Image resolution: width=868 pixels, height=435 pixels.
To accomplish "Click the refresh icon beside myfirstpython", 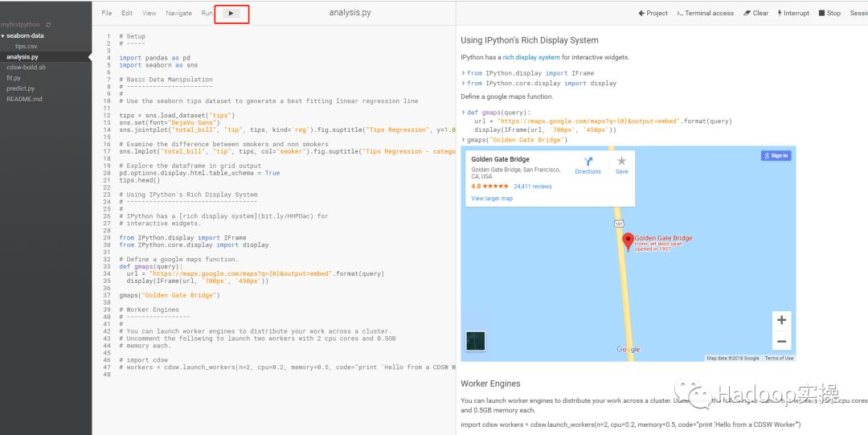I will pos(49,25).
